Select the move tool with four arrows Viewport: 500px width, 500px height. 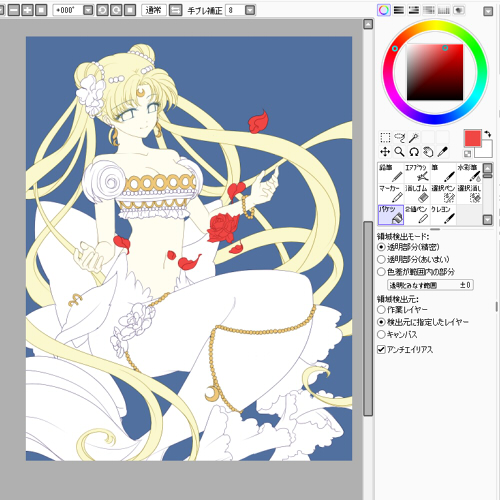pos(385,152)
